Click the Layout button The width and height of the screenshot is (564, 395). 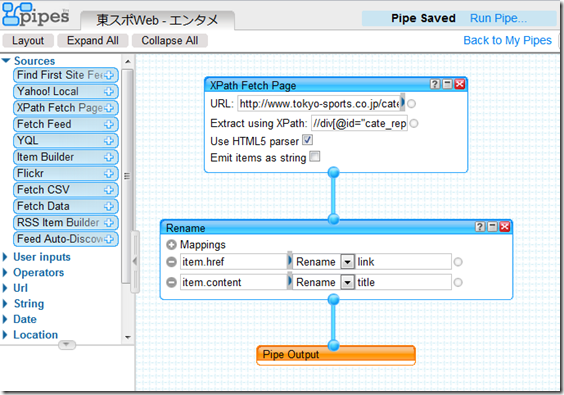(x=28, y=41)
